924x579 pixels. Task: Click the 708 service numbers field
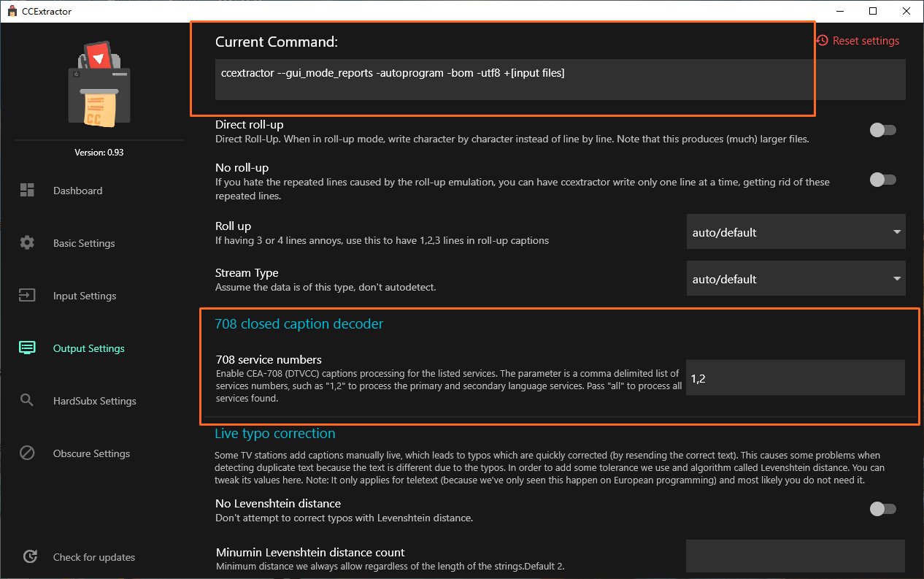click(x=796, y=377)
